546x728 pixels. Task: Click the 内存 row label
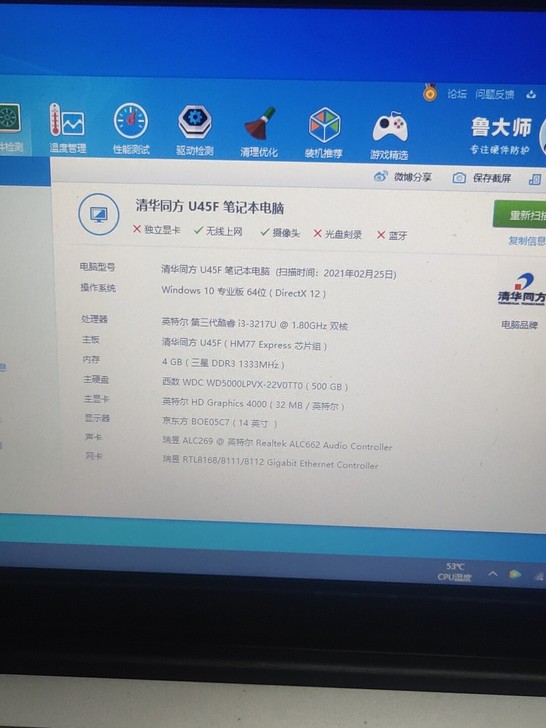pyautogui.click(x=91, y=359)
